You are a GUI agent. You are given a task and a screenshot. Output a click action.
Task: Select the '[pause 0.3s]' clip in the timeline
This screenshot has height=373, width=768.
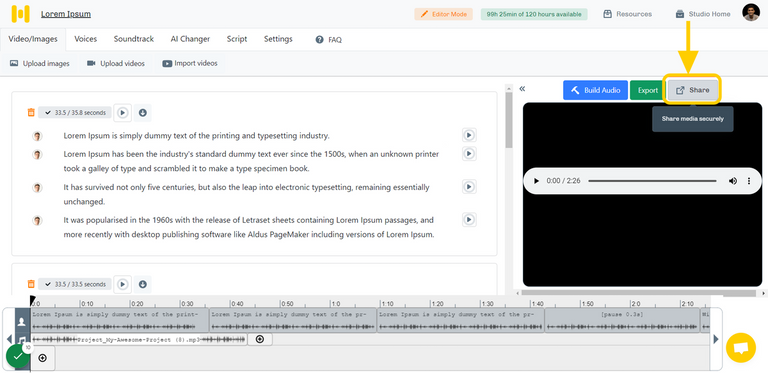(622, 320)
